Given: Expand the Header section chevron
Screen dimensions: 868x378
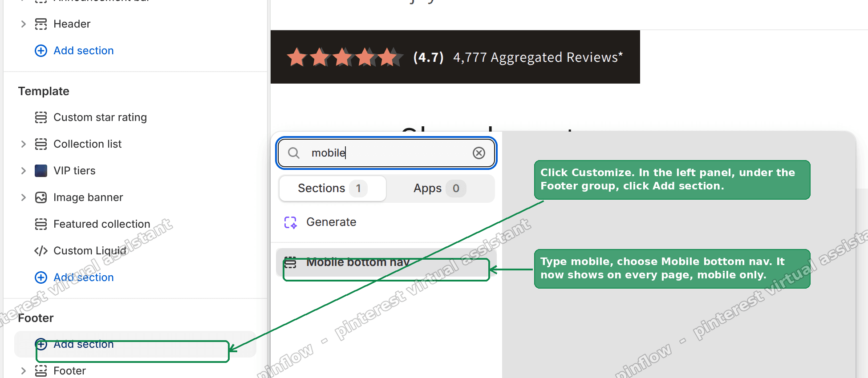Looking at the screenshot, I should coord(24,24).
